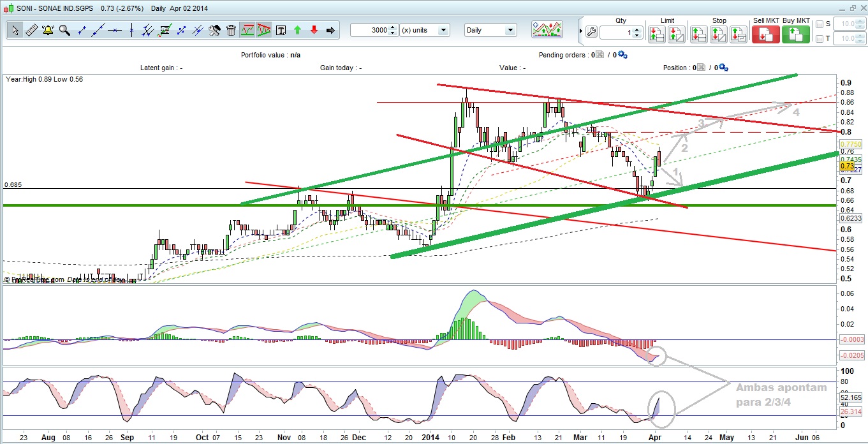Open the (x) units dropdown
Viewport: 868px width, 444px height.
point(425,30)
